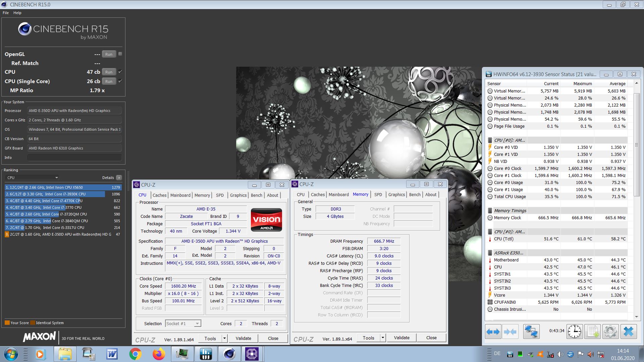The image size is (644, 362).
Task: Click the CPU (Tctl) sensor row
Action: tap(557, 239)
